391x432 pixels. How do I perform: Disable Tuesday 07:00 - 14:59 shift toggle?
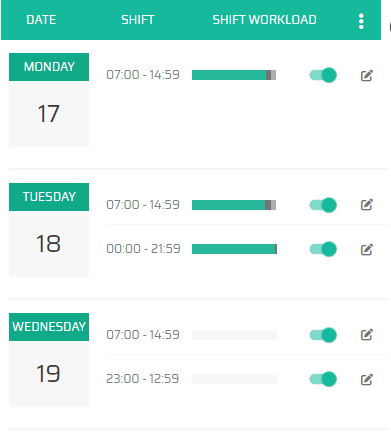pyautogui.click(x=323, y=205)
